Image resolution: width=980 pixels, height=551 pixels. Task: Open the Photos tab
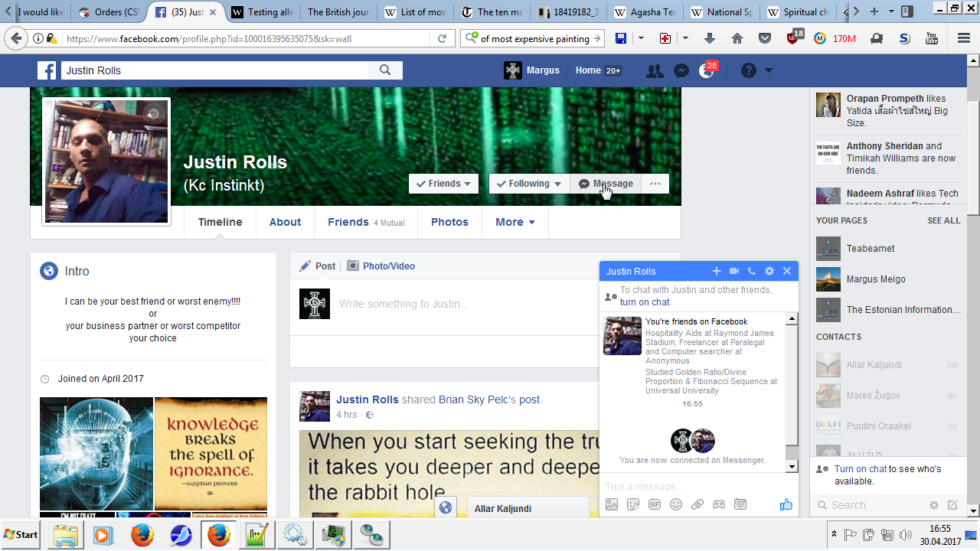[449, 222]
